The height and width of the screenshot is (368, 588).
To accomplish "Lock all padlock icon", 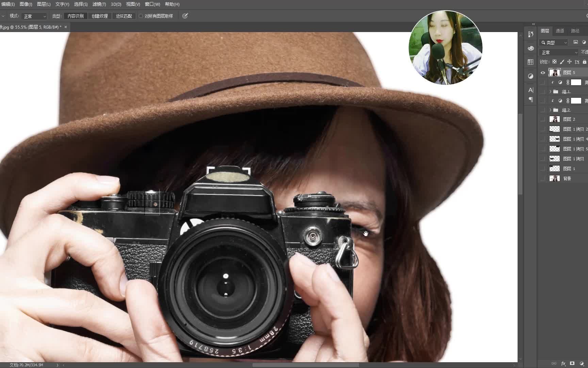I will click(585, 62).
